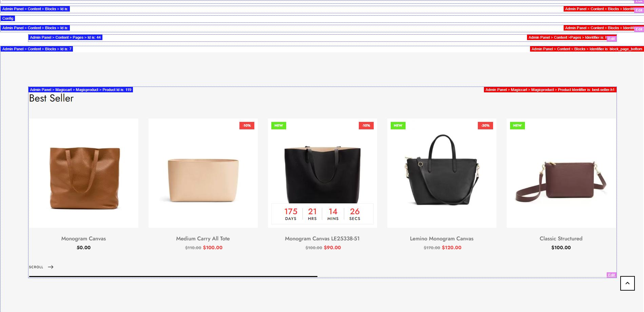Click the Edit button below Best Seller block
The width and height of the screenshot is (644, 312).
[x=611, y=275]
